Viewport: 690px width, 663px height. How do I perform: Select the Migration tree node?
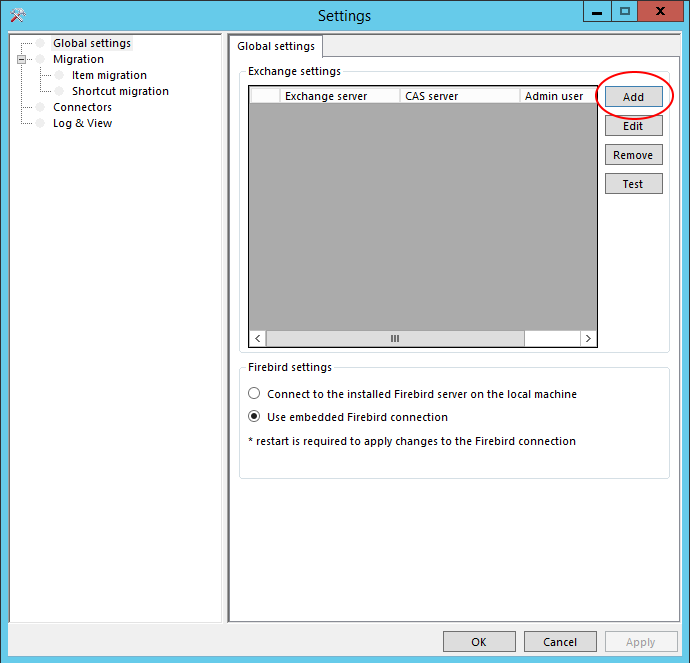click(78, 59)
